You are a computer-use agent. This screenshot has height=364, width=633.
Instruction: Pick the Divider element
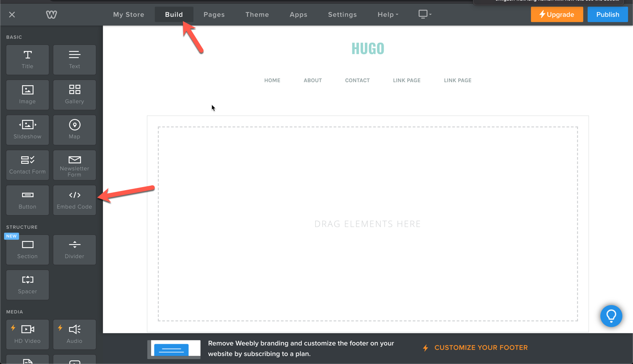pyautogui.click(x=74, y=250)
